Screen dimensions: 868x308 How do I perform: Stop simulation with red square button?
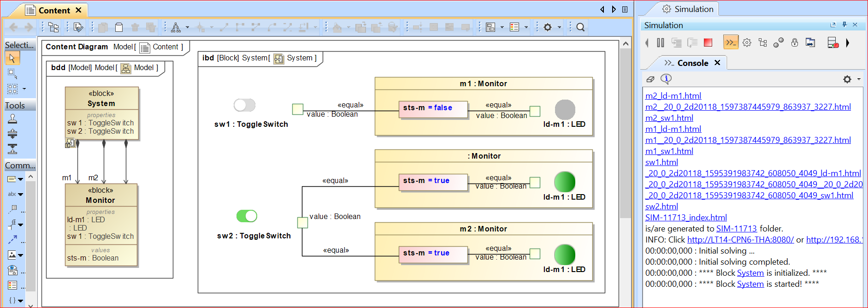[x=708, y=43]
